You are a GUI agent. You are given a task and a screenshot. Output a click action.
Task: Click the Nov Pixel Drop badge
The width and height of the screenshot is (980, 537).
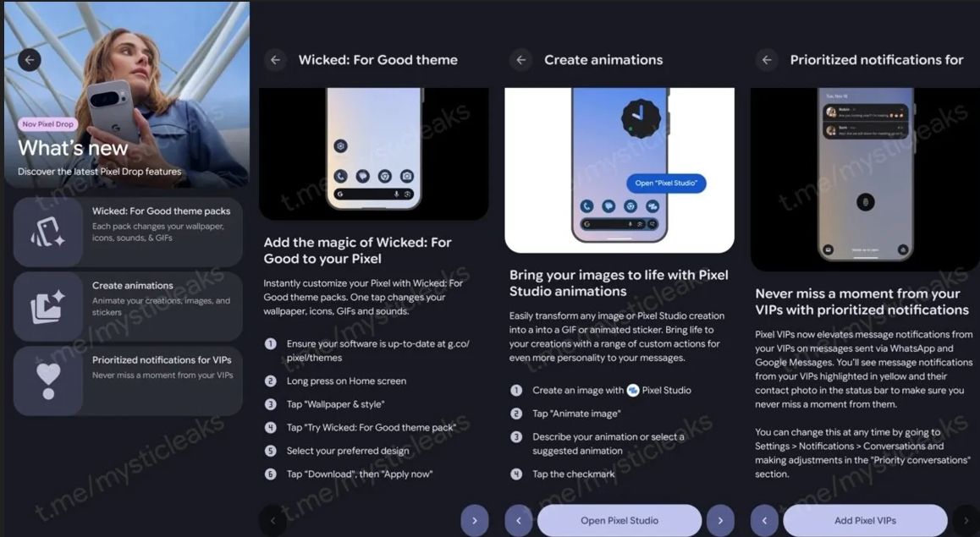coord(47,124)
